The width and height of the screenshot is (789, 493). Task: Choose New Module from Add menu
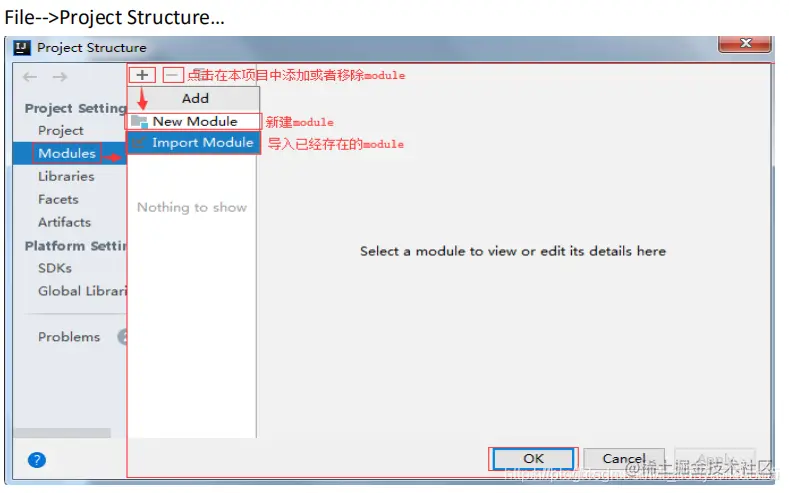click(x=193, y=121)
